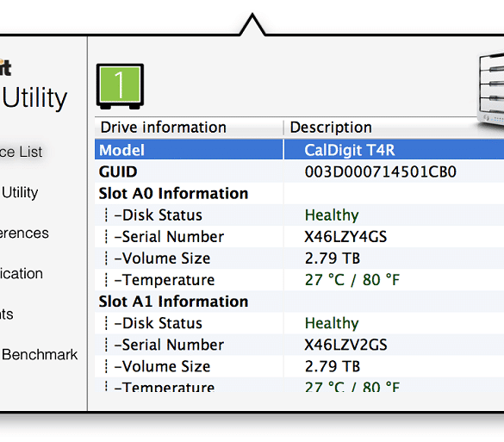Click serial number X46LZY4GS

pyautogui.click(x=345, y=237)
